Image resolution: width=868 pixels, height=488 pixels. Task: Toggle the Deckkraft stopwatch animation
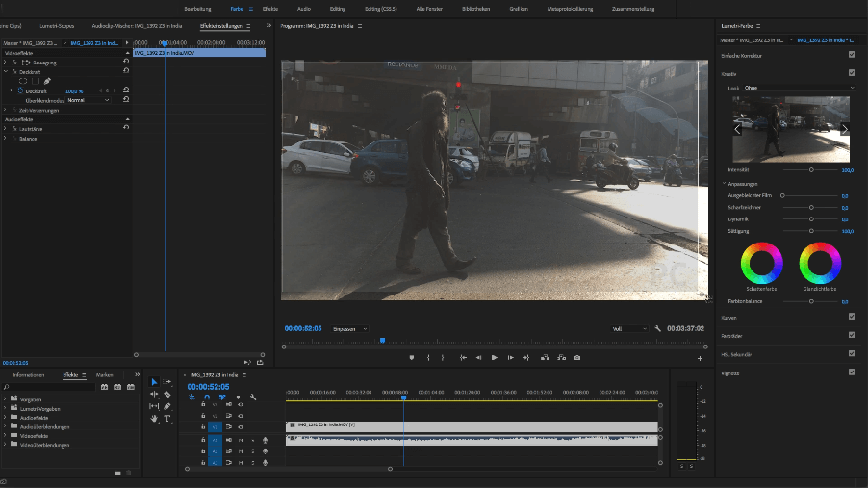click(x=20, y=90)
